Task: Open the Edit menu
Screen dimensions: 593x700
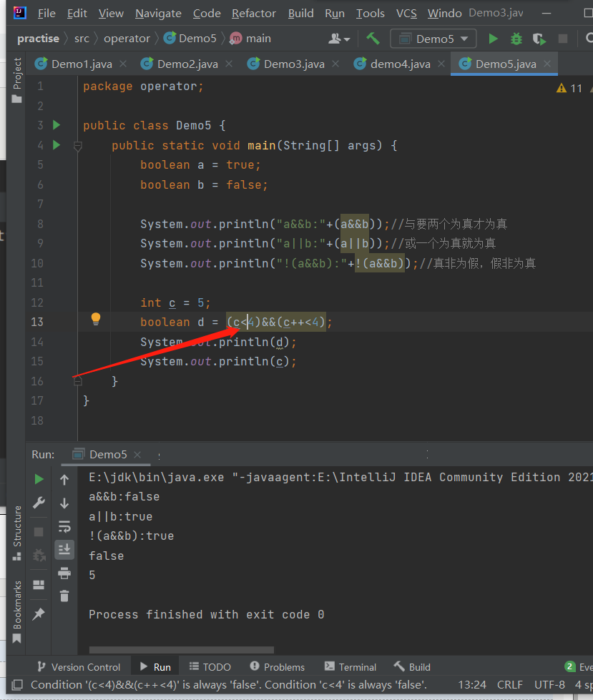Action: tap(77, 14)
